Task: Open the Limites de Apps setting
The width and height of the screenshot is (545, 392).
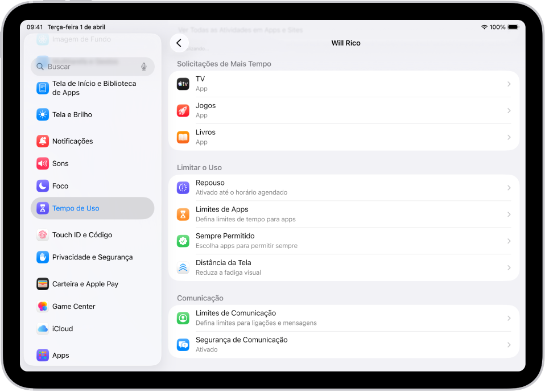Action: (344, 214)
